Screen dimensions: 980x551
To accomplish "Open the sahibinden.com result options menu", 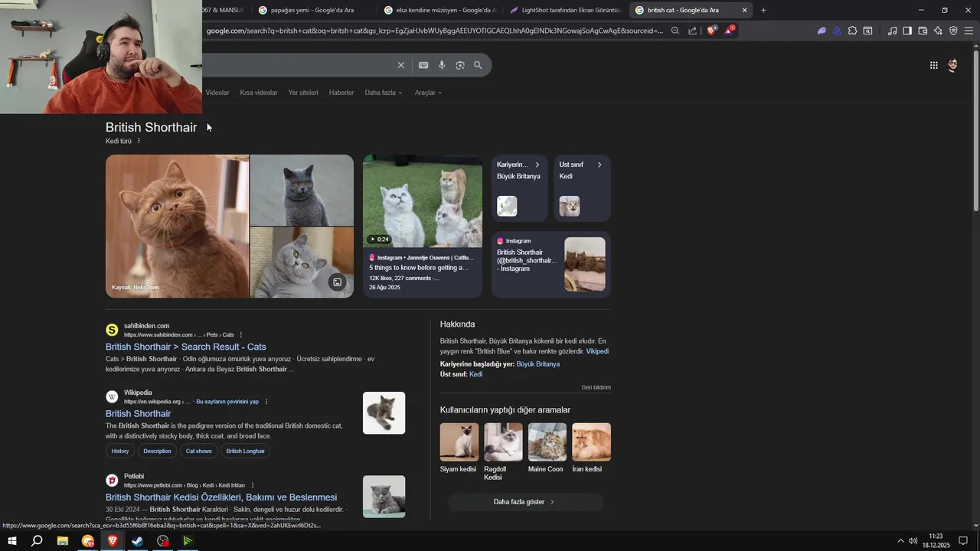I will [240, 334].
